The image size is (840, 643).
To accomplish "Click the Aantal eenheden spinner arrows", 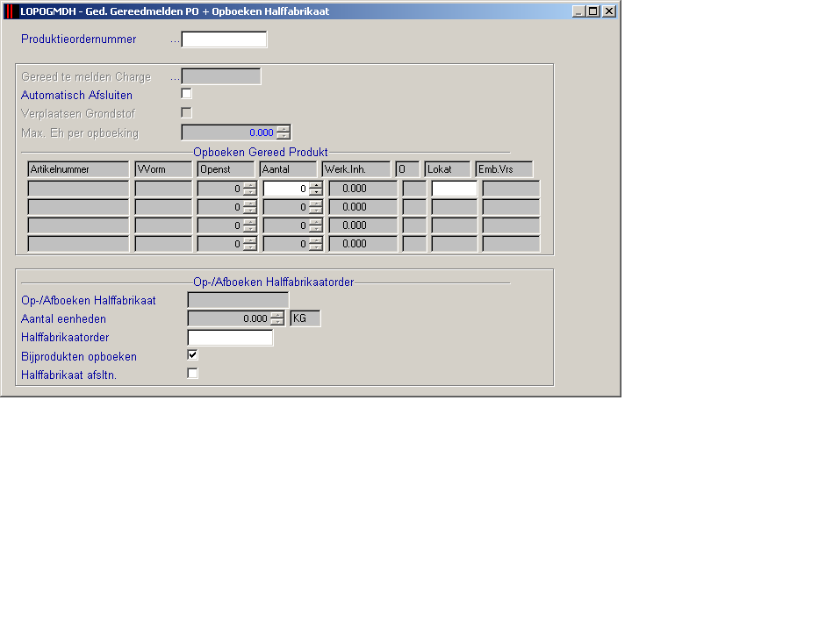I will pyautogui.click(x=277, y=318).
